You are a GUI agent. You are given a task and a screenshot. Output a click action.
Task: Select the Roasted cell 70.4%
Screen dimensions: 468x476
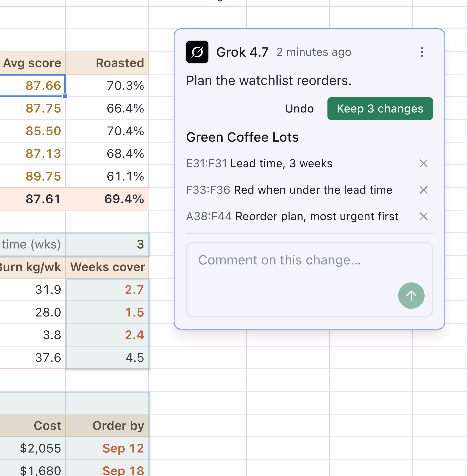[107, 131]
